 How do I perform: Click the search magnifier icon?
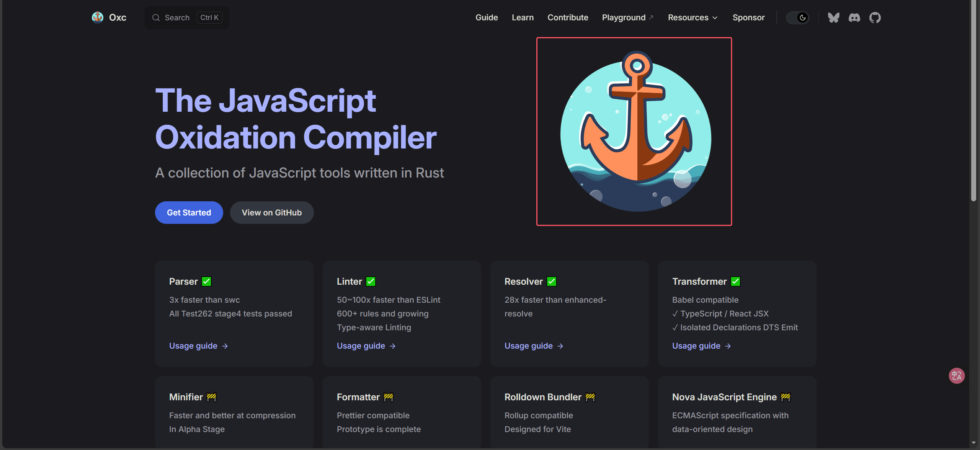(x=156, y=18)
